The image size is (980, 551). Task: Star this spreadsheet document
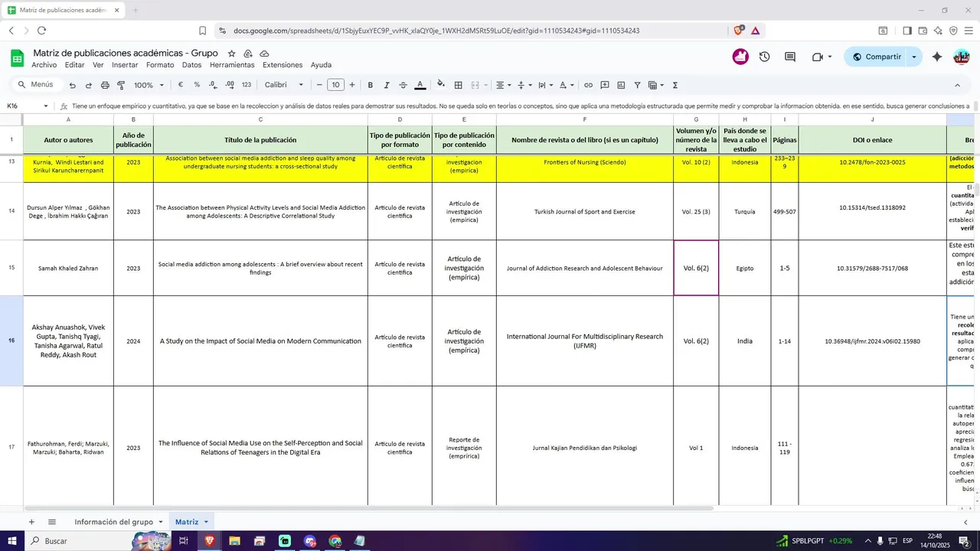[231, 54]
